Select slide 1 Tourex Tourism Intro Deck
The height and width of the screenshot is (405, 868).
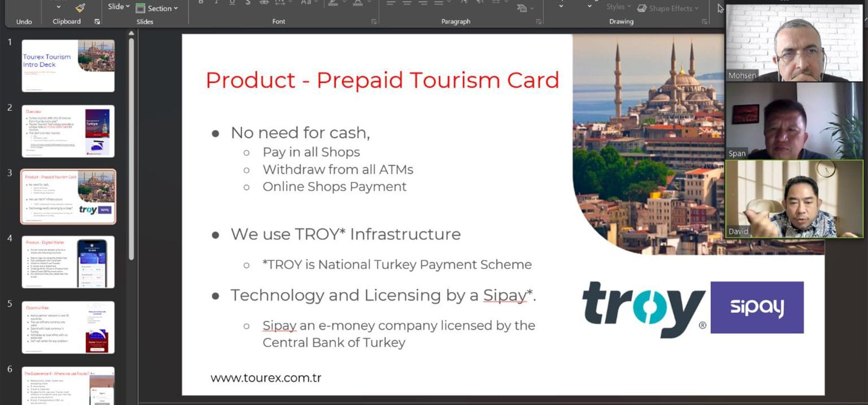(x=68, y=66)
